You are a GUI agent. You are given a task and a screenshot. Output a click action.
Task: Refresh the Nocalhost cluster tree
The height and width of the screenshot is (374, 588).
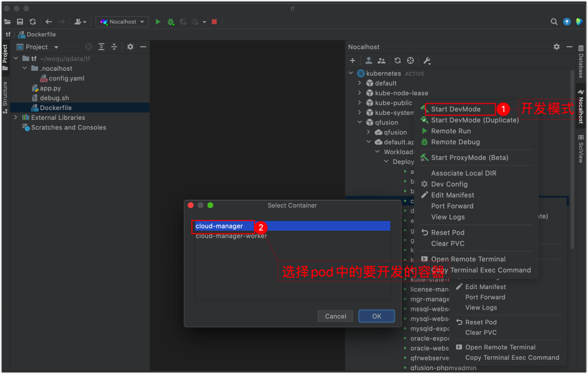pyautogui.click(x=397, y=60)
